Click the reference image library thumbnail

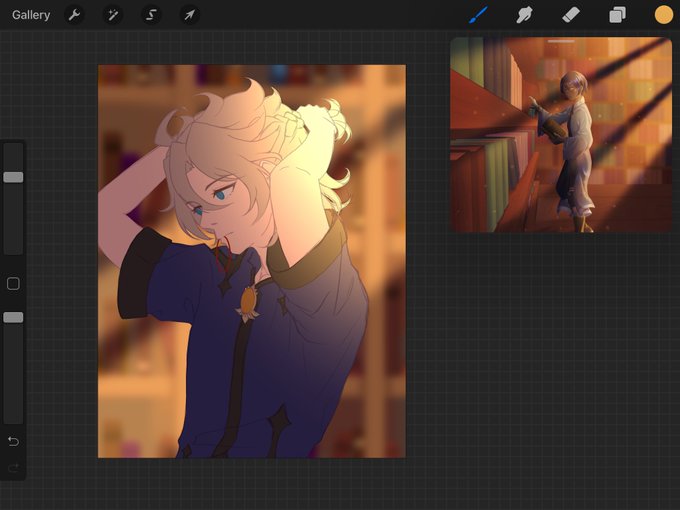point(561,137)
